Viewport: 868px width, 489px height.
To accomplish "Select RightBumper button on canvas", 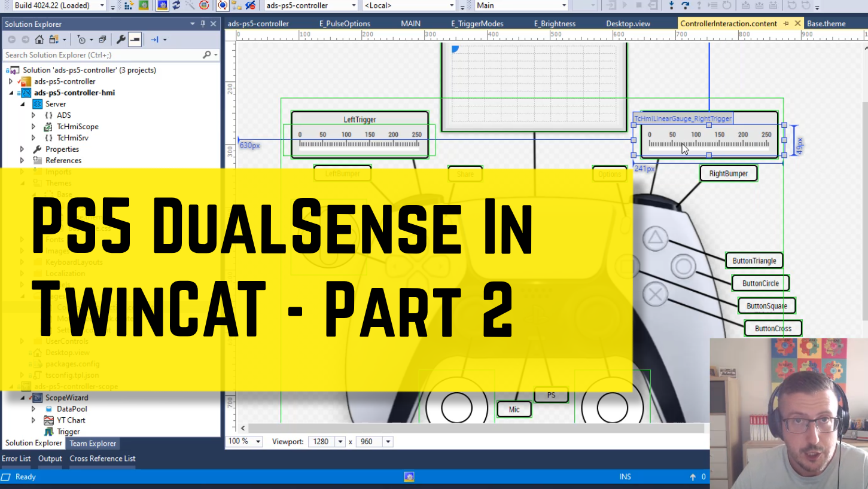I will [729, 173].
